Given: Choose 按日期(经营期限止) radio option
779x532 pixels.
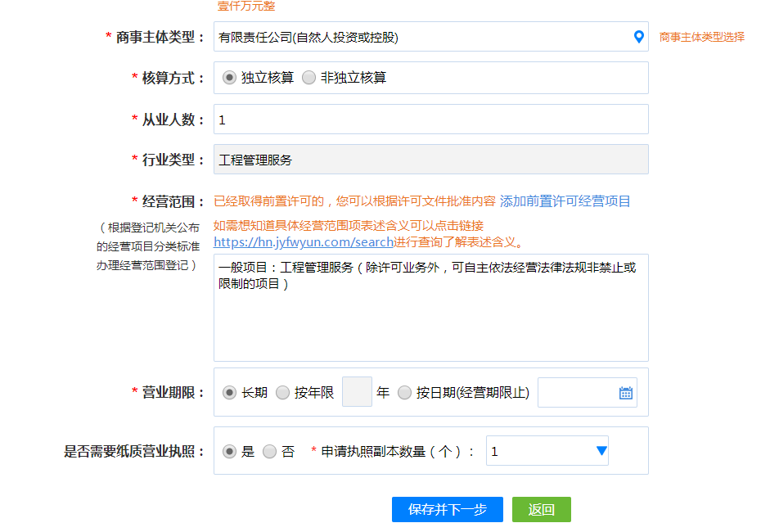Looking at the screenshot, I should [x=404, y=392].
